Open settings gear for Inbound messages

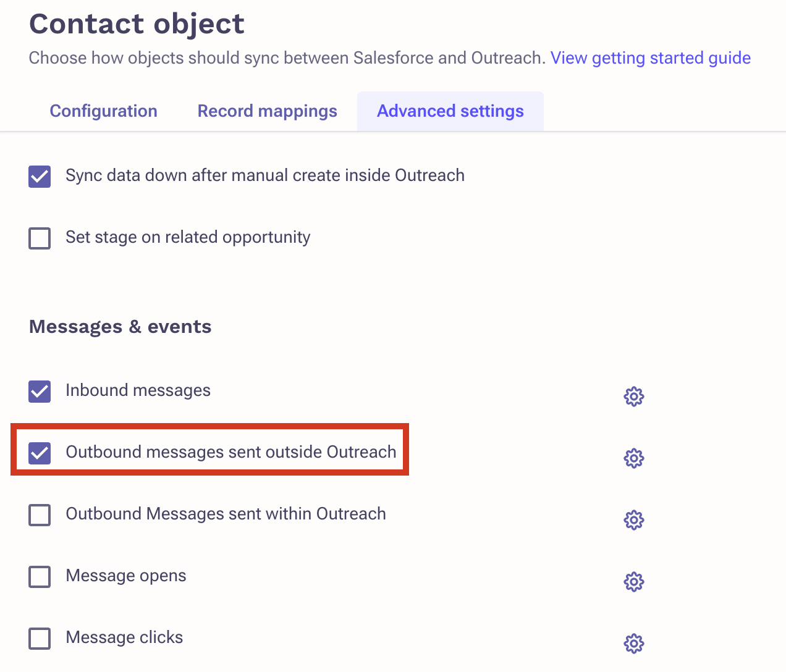click(x=634, y=397)
